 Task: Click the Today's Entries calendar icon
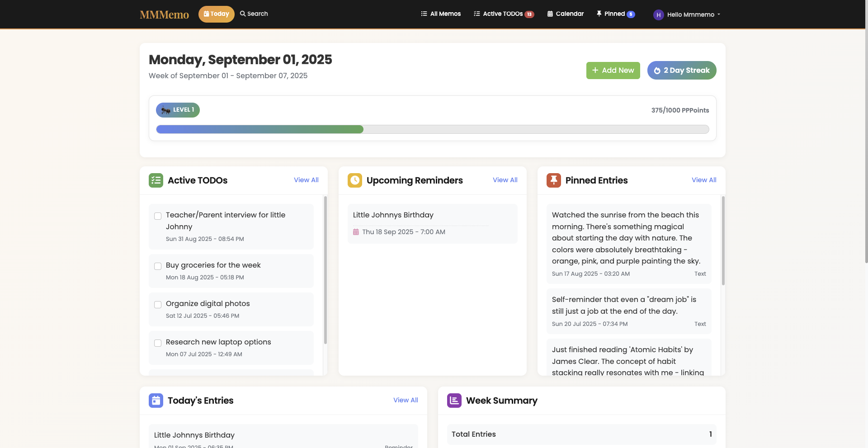click(156, 401)
